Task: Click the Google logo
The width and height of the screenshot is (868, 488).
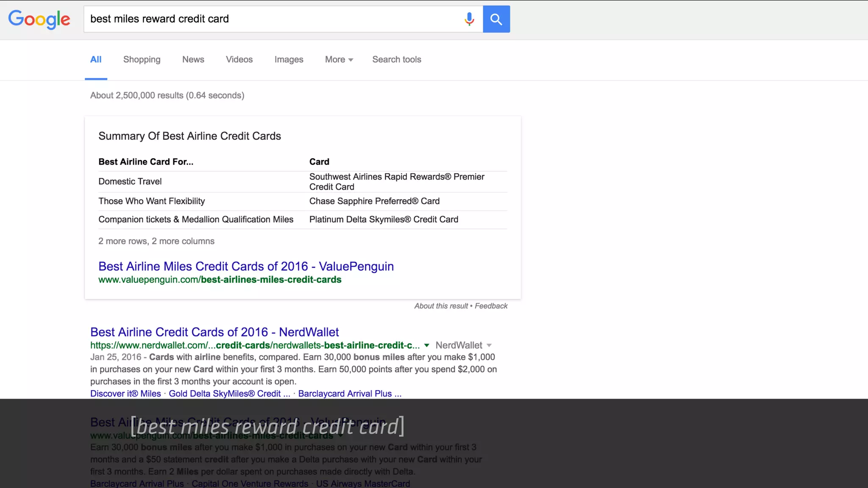Action: pyautogui.click(x=39, y=19)
